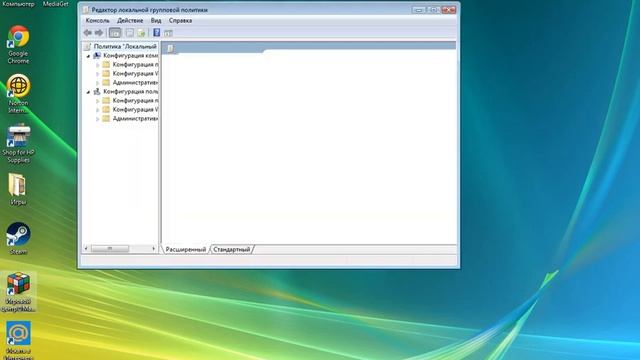
Task: Open the Google Chrome desktop shortcut
Action: coord(18,44)
